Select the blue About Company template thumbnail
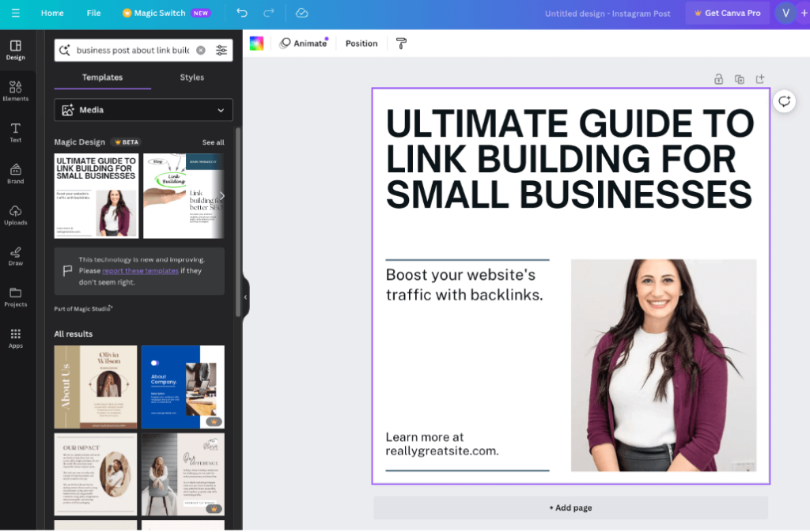This screenshot has width=810, height=532. 183,387
